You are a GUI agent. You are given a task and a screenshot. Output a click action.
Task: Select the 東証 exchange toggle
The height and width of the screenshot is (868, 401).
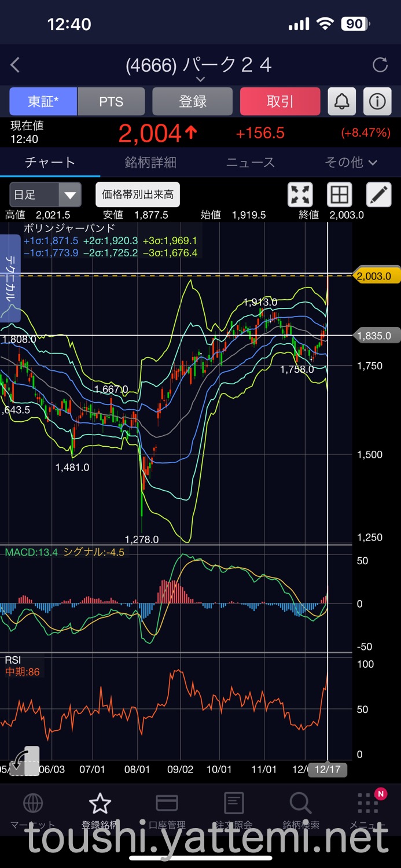coord(43,102)
